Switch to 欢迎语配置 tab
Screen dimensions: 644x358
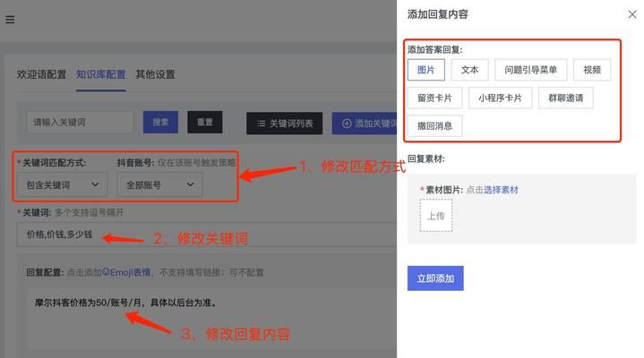tap(41, 74)
